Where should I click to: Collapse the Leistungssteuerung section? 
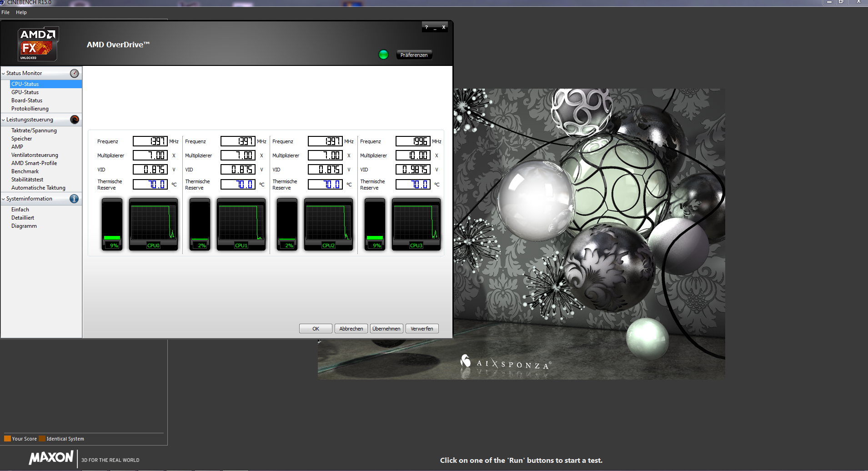click(4, 120)
